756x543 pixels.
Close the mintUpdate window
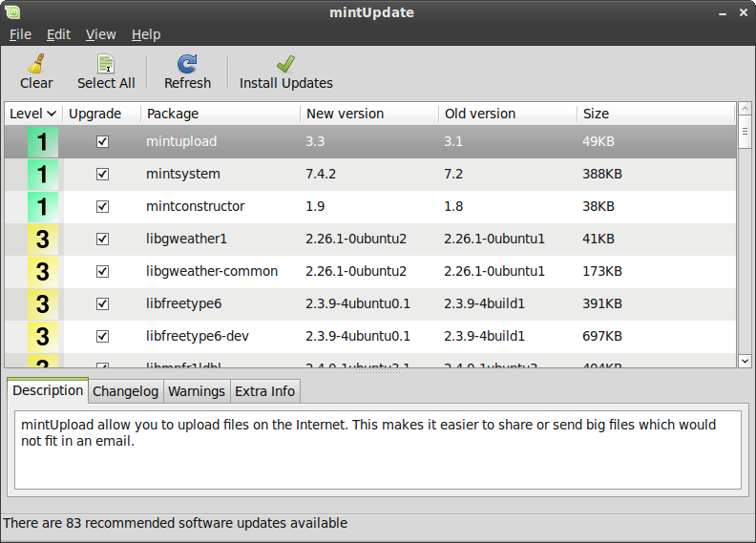tap(744, 13)
